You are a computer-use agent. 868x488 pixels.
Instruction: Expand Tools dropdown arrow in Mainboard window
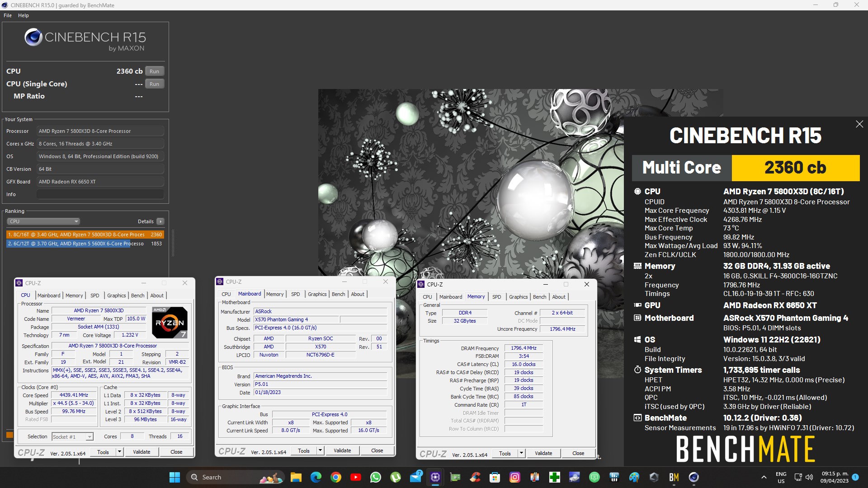(x=320, y=450)
